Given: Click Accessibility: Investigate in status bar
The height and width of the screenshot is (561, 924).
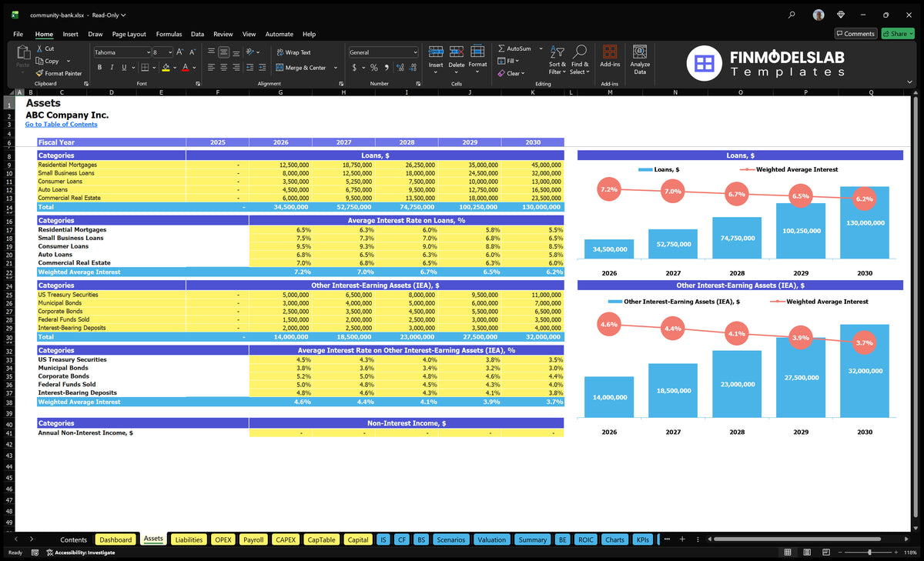Looking at the screenshot, I should pos(80,553).
